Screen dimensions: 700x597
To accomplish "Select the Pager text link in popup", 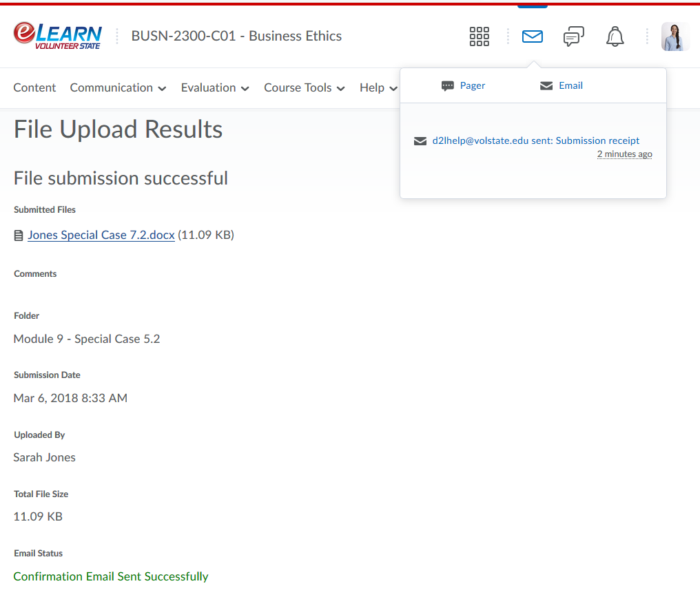I will (473, 85).
